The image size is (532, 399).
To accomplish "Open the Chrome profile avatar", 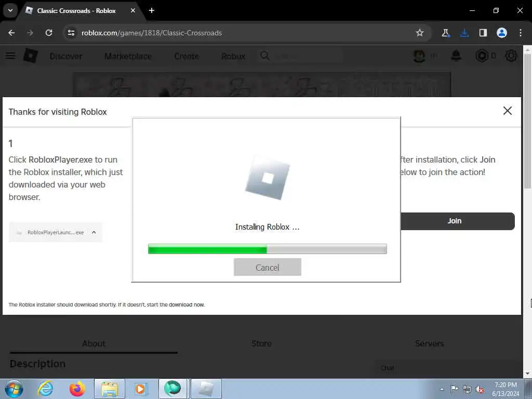I will point(502,33).
